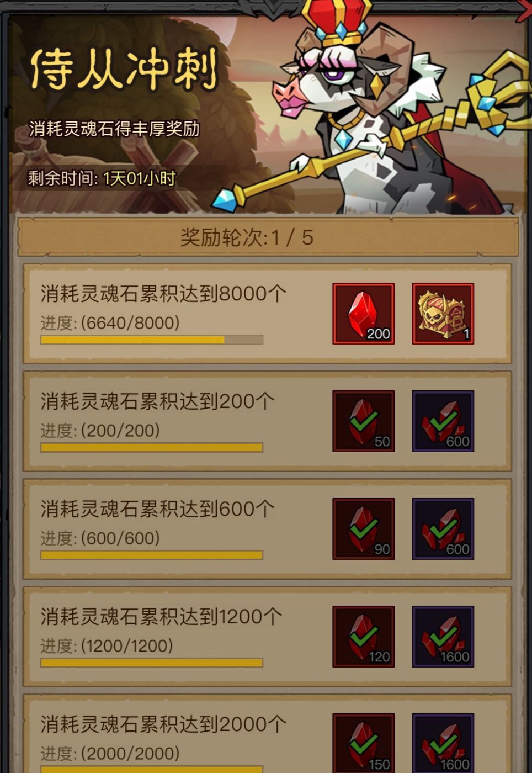Click the 200/200 full progress bar
This screenshot has width=532, height=773.
pos(152,447)
